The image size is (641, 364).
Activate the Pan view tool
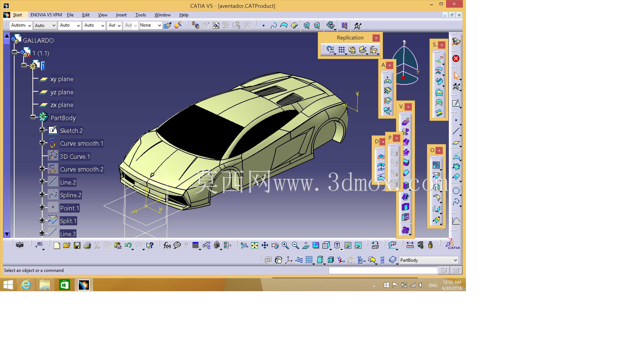coord(264,245)
